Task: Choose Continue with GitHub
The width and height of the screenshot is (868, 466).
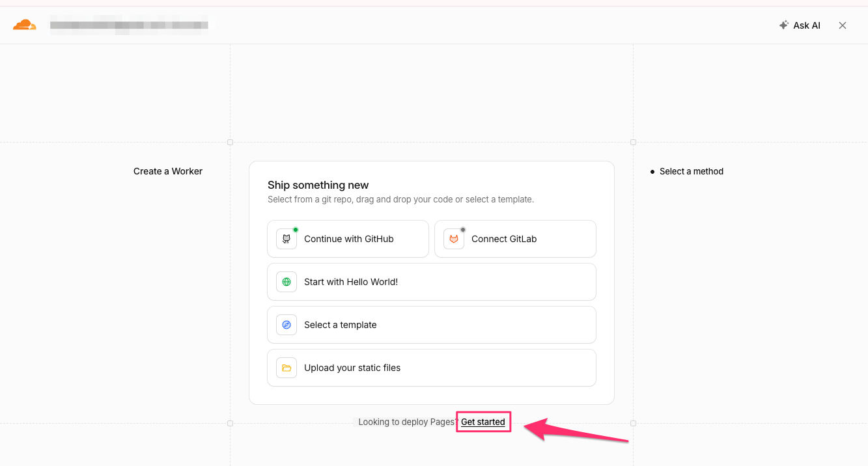Action: click(348, 239)
